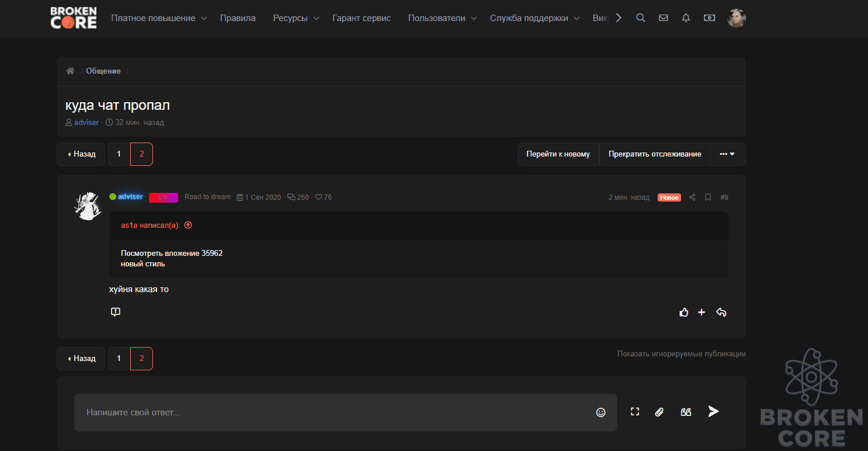
Task: Open the emoji smiley picker
Action: coord(600,412)
